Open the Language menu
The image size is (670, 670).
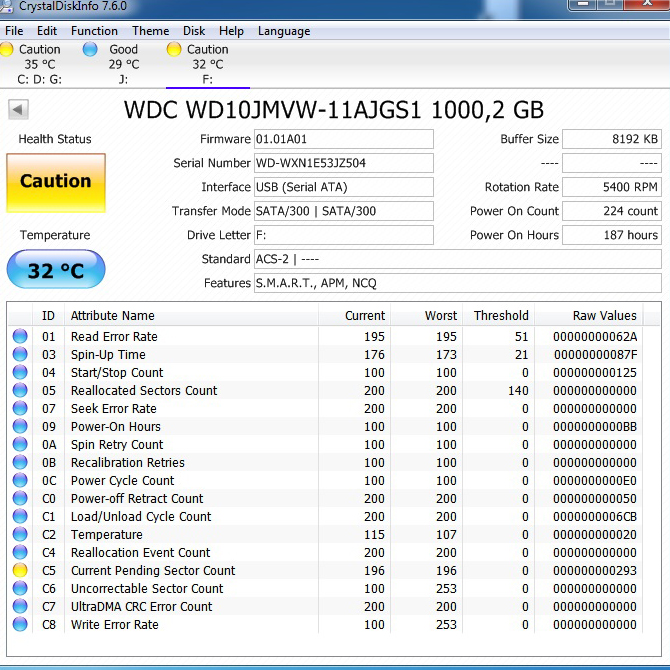284,31
